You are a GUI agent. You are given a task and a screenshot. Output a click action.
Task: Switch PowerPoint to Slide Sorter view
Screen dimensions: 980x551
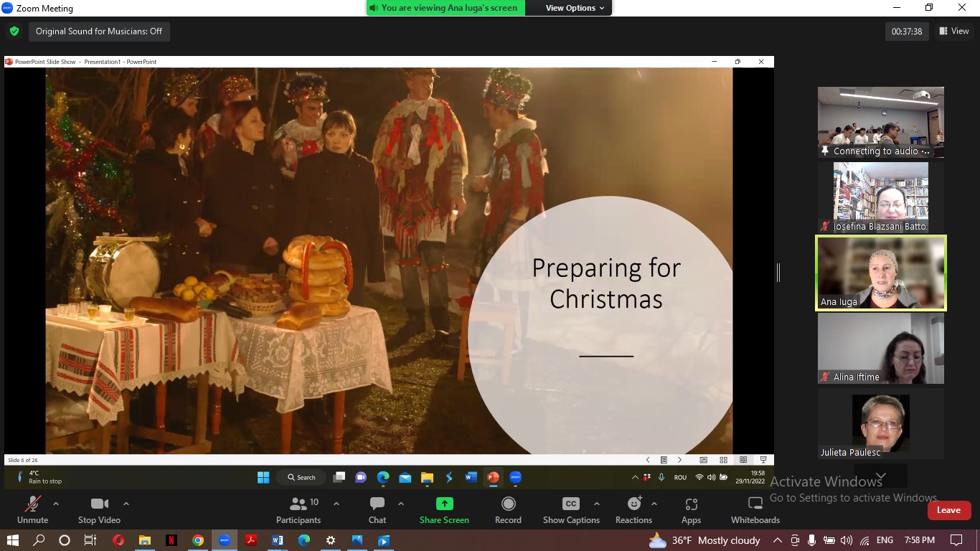tap(723, 460)
